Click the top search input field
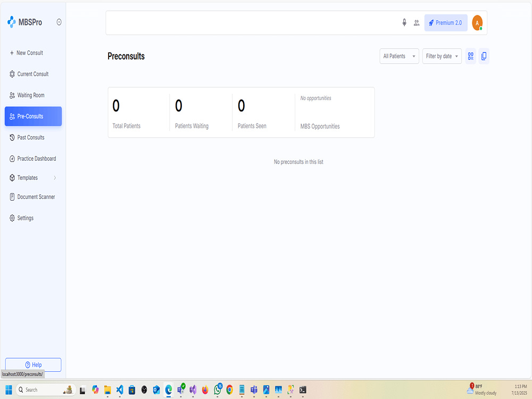This screenshot has width=532, height=399. point(251,23)
